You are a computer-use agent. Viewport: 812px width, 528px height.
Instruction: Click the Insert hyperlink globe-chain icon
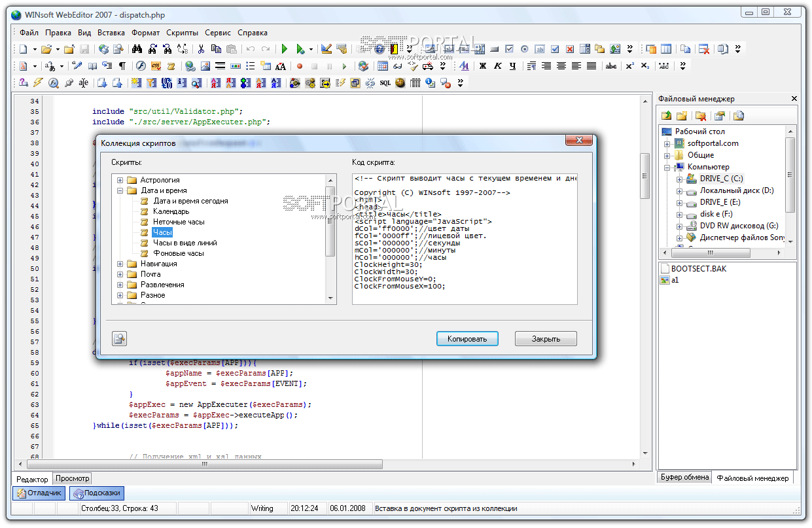point(190,66)
